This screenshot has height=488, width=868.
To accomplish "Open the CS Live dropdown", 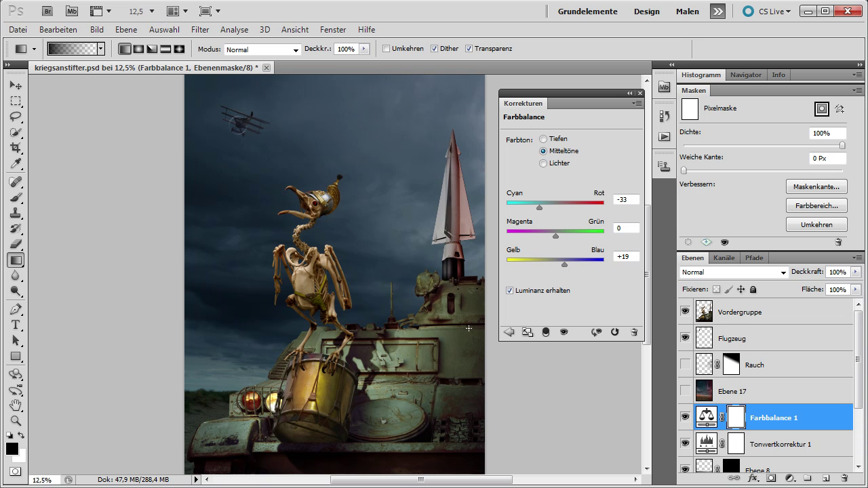I will (767, 12).
